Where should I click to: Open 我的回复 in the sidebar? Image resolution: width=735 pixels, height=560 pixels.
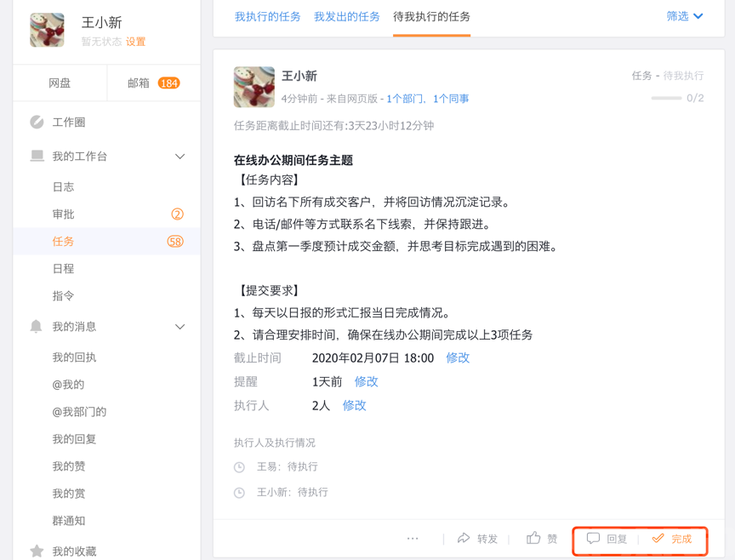(74, 439)
